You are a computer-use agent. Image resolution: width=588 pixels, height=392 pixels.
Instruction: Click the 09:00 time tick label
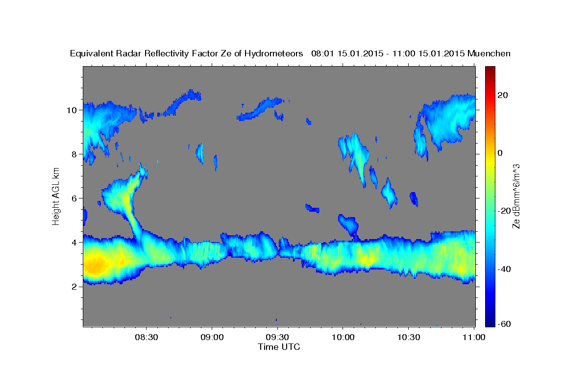tap(212, 338)
